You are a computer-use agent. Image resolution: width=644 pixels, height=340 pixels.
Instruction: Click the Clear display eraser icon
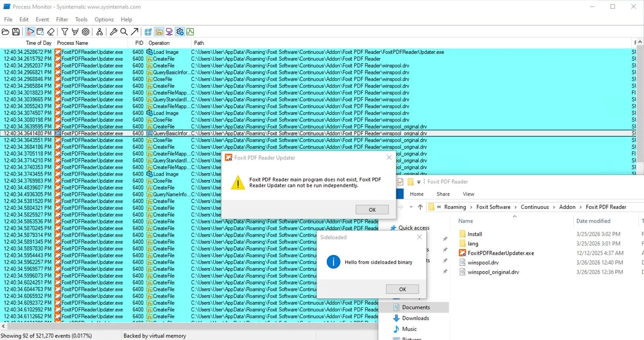pyautogui.click(x=51, y=32)
